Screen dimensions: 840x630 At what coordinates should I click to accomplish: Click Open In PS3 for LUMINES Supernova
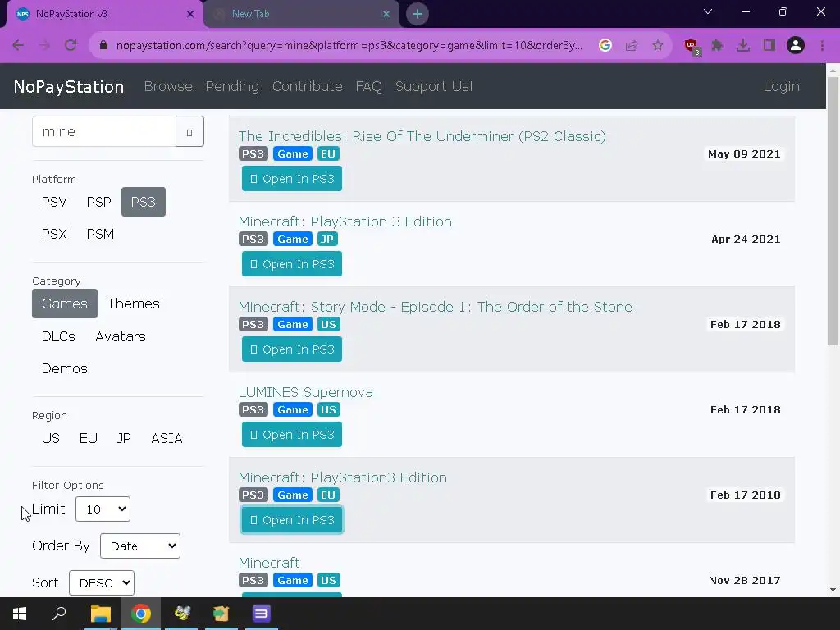[292, 435]
